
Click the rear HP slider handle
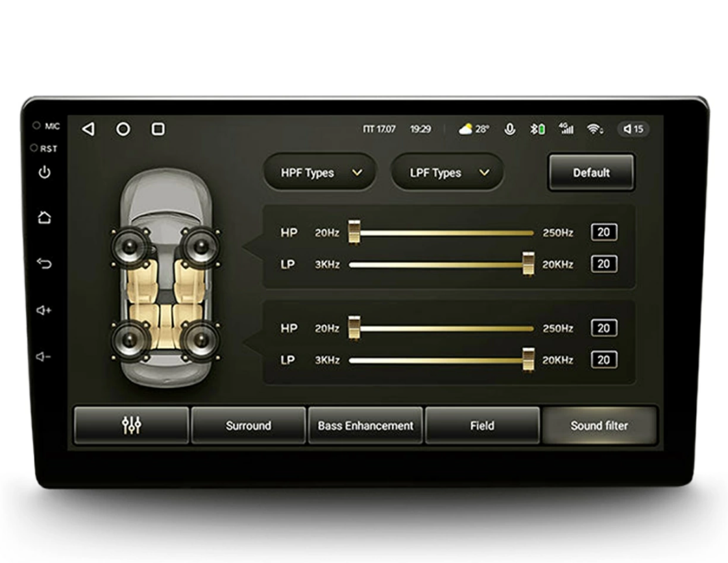(x=354, y=328)
